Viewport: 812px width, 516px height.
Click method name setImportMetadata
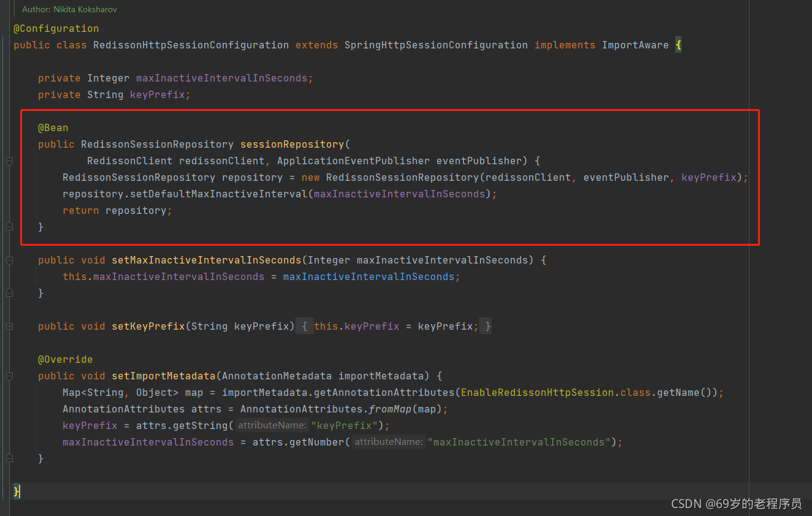[164, 376]
